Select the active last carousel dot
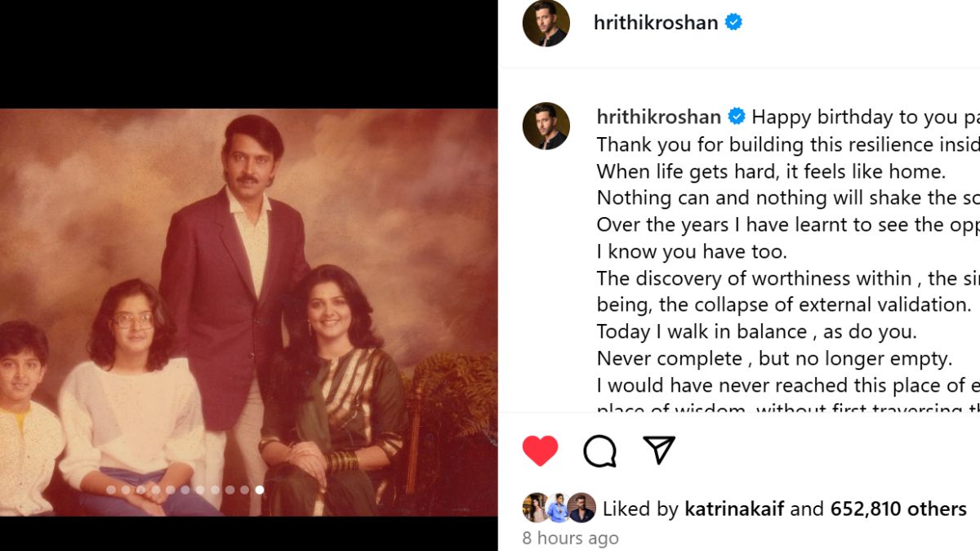Image resolution: width=980 pixels, height=551 pixels. [259, 490]
